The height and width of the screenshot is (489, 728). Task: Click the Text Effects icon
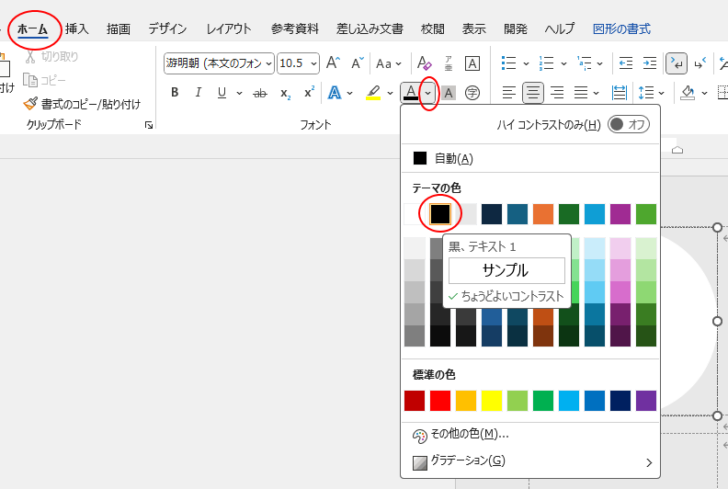[x=334, y=93]
